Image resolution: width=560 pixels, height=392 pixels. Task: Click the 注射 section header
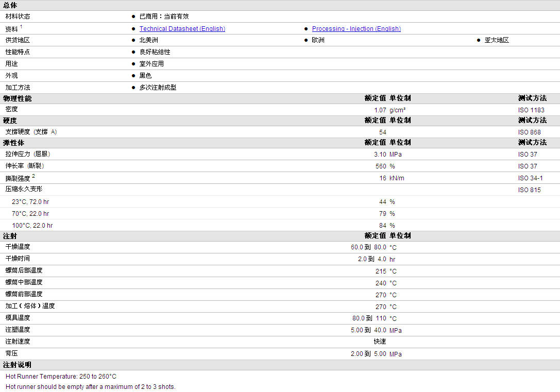coord(10,236)
